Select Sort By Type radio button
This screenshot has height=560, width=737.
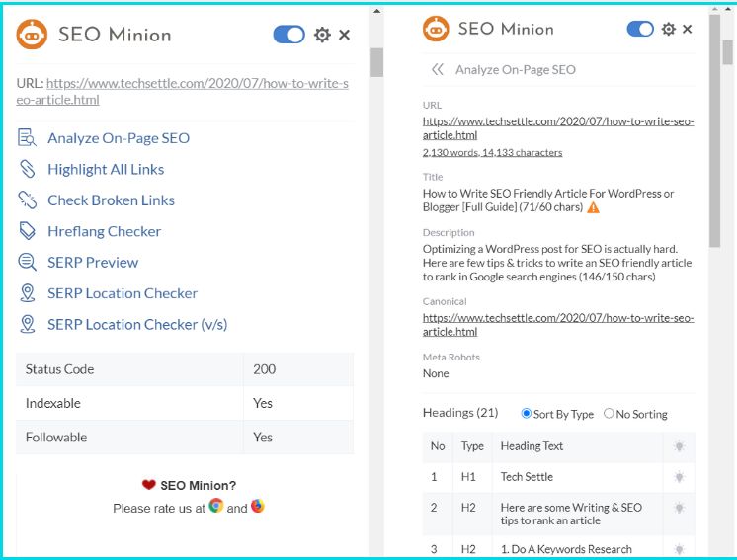pyautogui.click(x=526, y=414)
